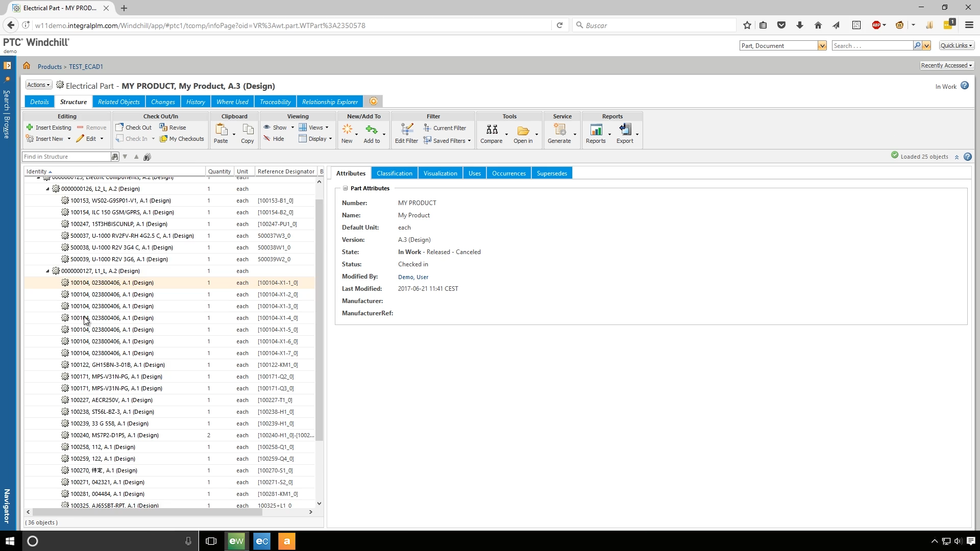Open the Edit Filter tool

tap(406, 134)
